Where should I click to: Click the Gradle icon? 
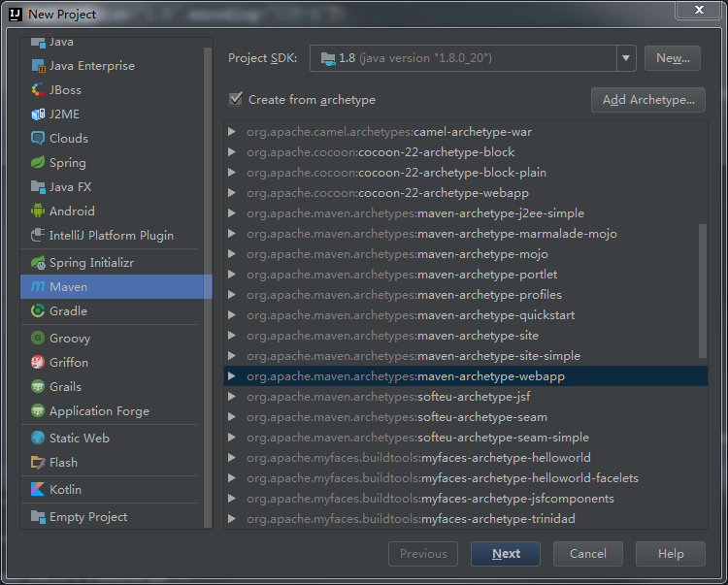38,310
